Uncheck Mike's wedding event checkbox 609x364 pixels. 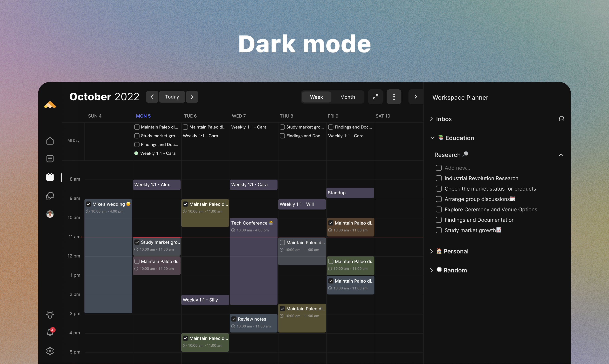coord(88,204)
